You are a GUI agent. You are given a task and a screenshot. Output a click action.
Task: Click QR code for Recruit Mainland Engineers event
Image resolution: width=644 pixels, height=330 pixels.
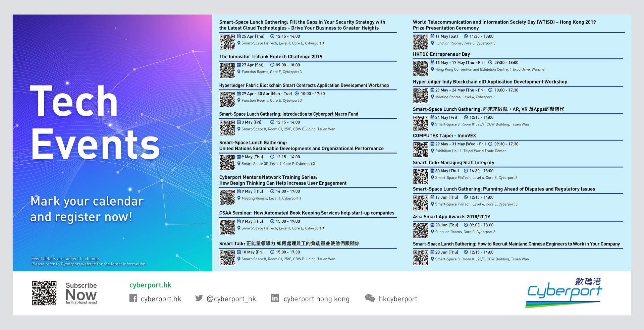[x=421, y=258]
